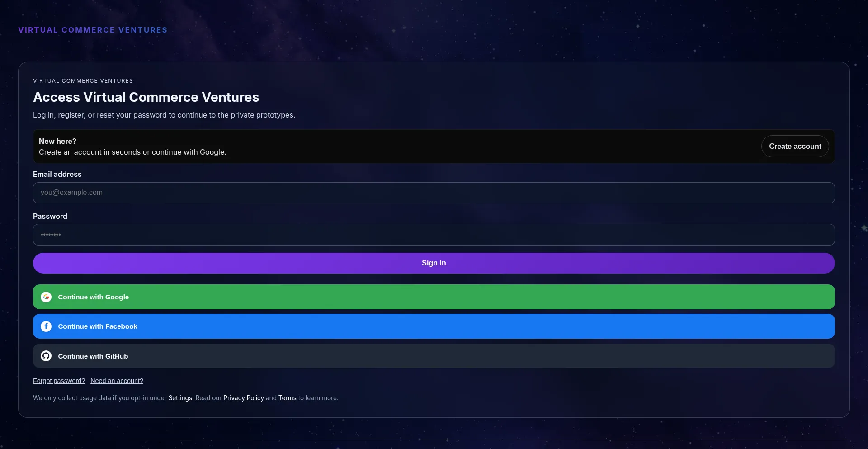Click the Password field label
The height and width of the screenshot is (449, 868).
50,216
